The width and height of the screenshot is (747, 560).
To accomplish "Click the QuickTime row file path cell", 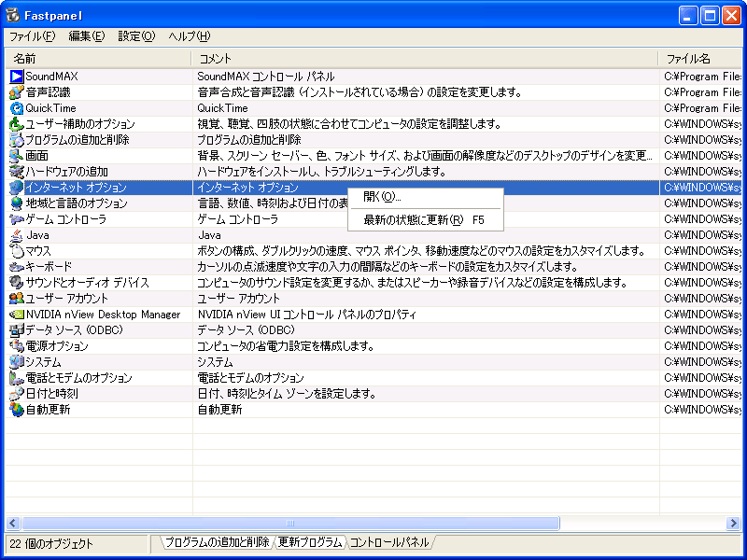I will tap(703, 108).
